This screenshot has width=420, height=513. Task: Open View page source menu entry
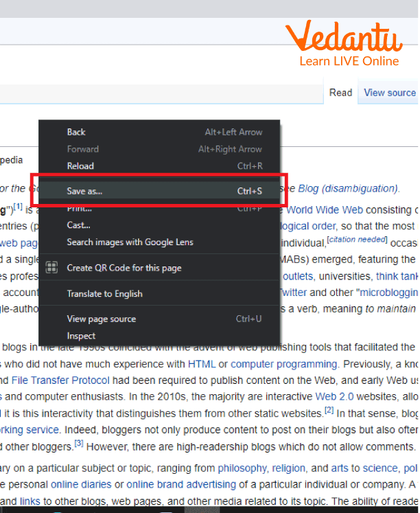[101, 319]
